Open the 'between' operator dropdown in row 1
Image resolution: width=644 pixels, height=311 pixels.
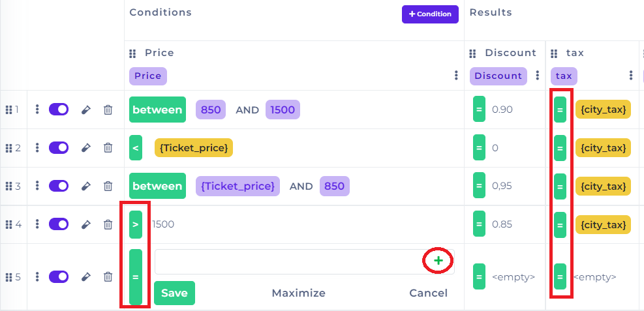[157, 110]
